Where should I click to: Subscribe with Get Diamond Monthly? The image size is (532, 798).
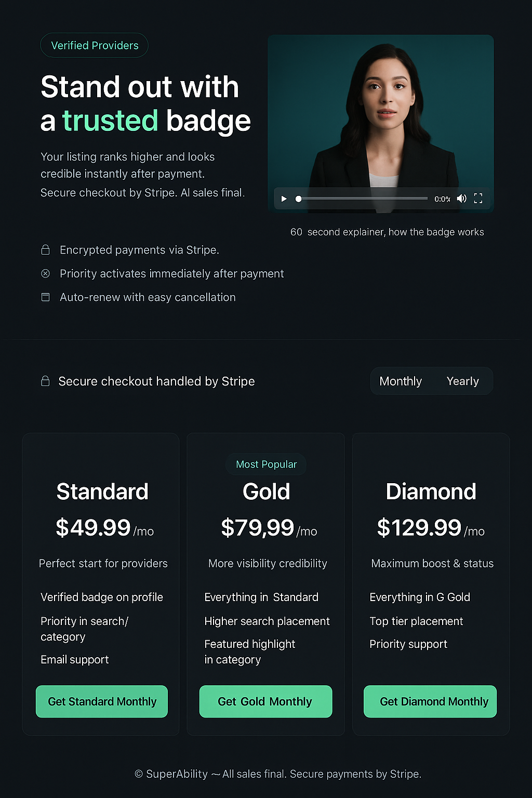click(430, 701)
